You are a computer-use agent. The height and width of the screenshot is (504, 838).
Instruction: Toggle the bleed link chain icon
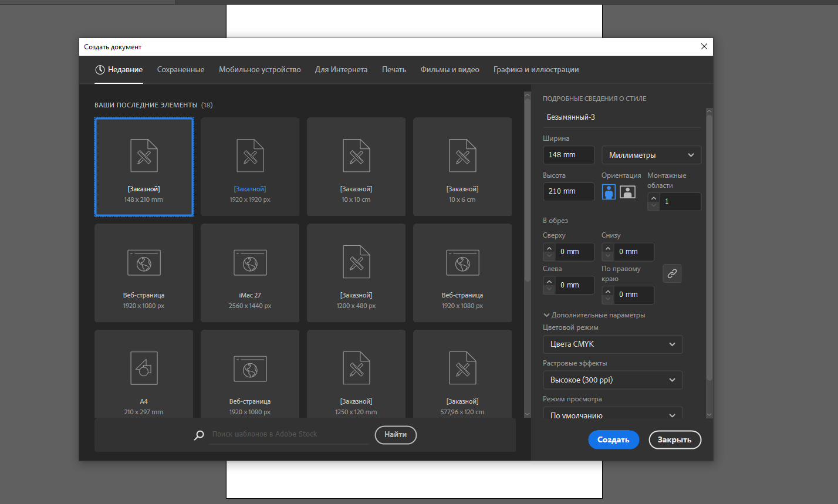[x=672, y=273]
